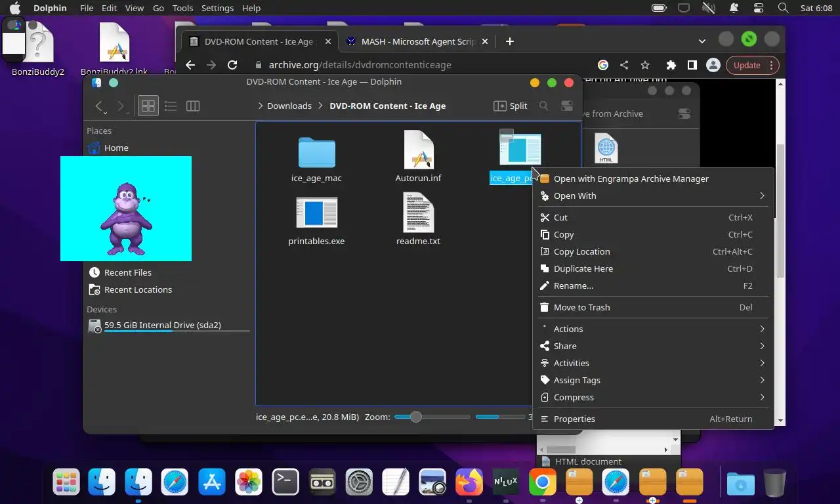Open the browser side panel icon
840x504 pixels.
(x=692, y=65)
